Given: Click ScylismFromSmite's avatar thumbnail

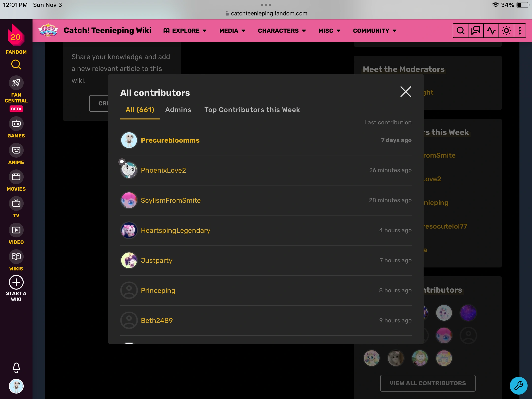Looking at the screenshot, I should tap(129, 200).
